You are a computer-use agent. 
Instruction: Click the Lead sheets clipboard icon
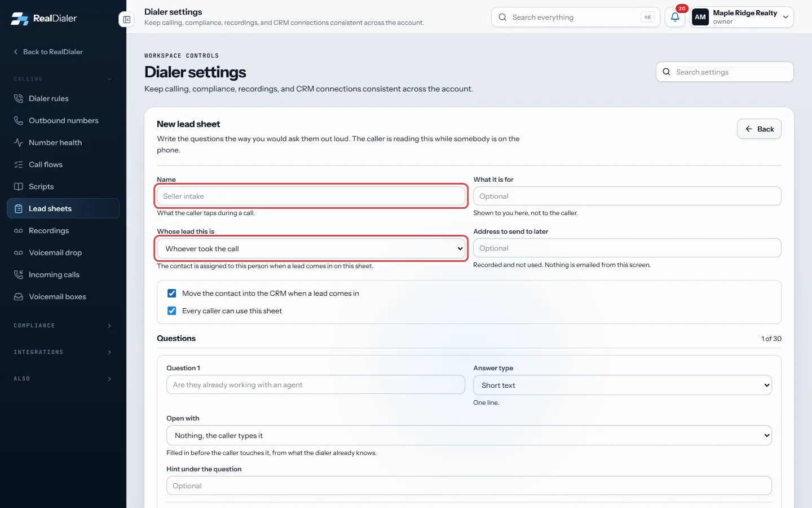(x=19, y=208)
